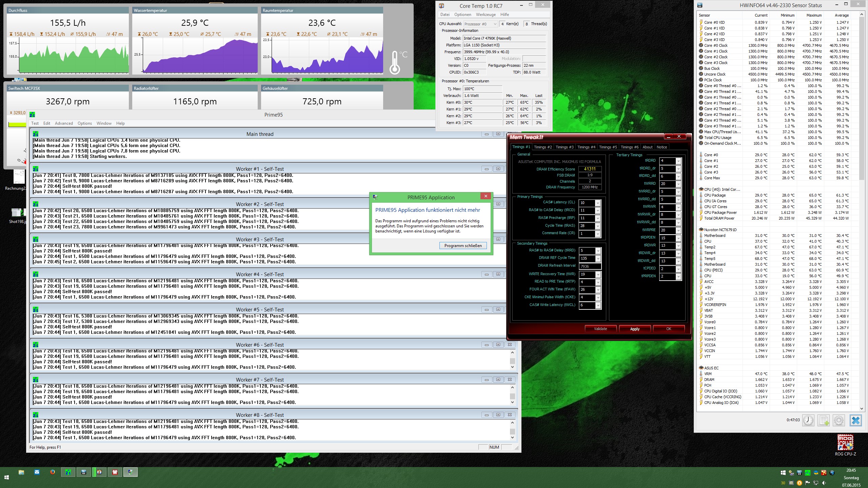The image size is (868, 488).
Task: Open the Notice tab in Mem TweakIt
Action: pos(662,147)
